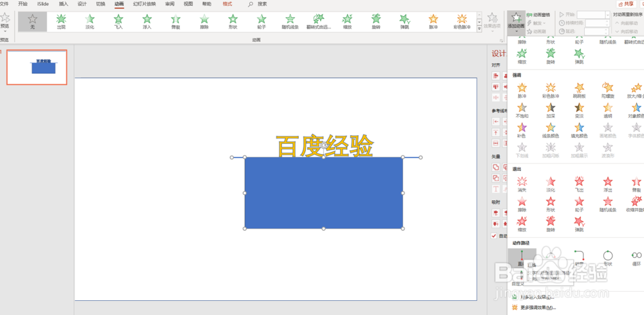Choose the 加深 darken emphasis effect

click(x=551, y=110)
